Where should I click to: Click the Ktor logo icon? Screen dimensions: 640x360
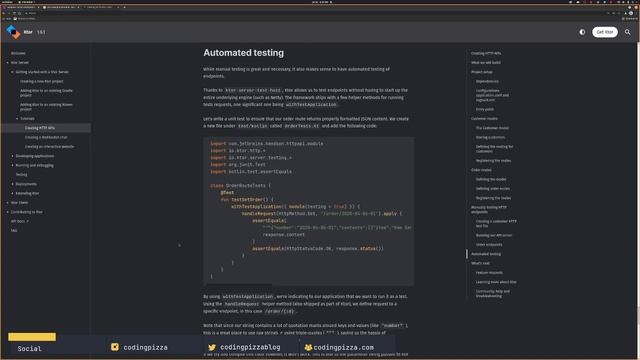point(13,32)
